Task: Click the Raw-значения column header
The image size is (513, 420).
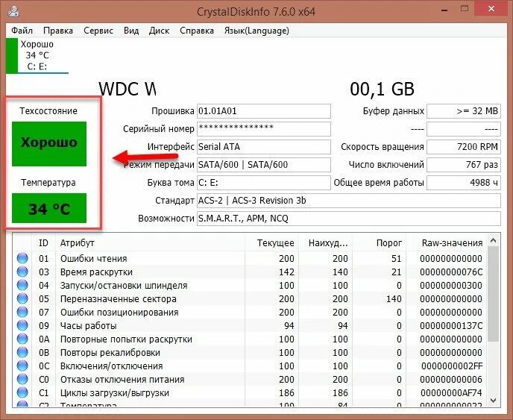Action: [447, 243]
